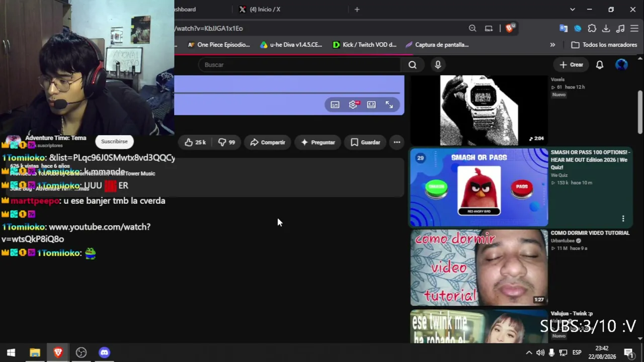Open Discord from the taskbar
Screen dimensions: 644x362
[x=104, y=352]
